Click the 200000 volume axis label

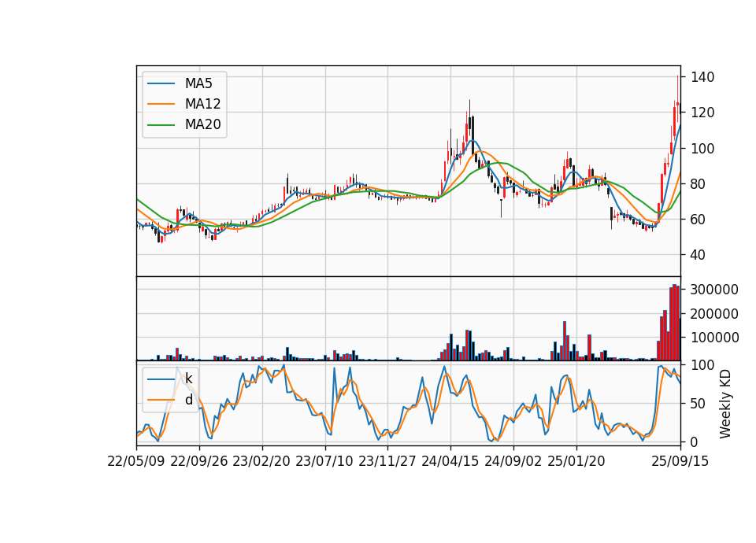(x=714, y=314)
